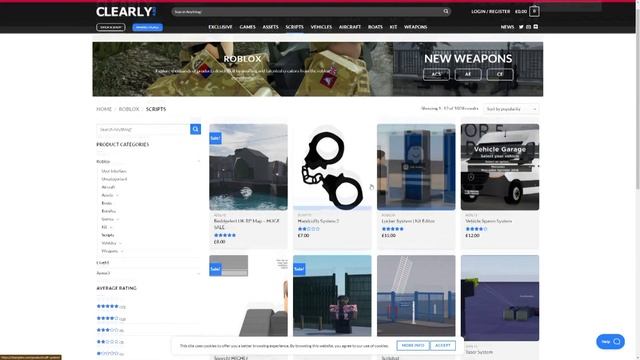Image resolution: width=640 pixels, height=360 pixels.
Task: Open the Help chat bubble
Action: coord(610,341)
